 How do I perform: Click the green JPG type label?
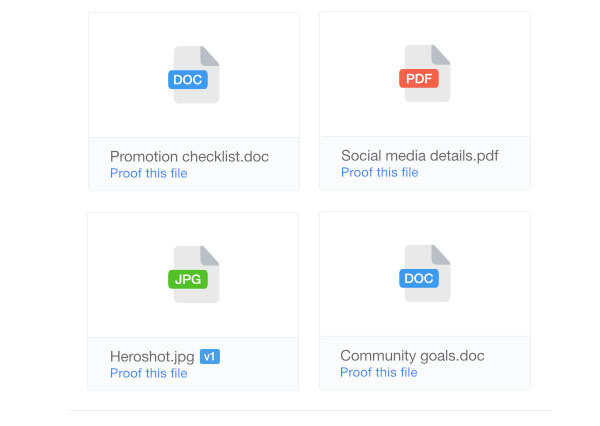188,279
